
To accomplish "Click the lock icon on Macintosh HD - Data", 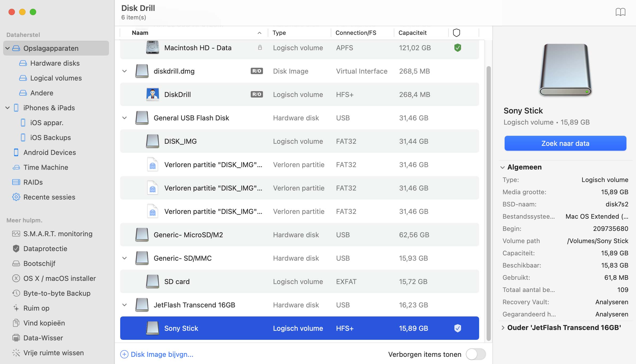I will (260, 48).
